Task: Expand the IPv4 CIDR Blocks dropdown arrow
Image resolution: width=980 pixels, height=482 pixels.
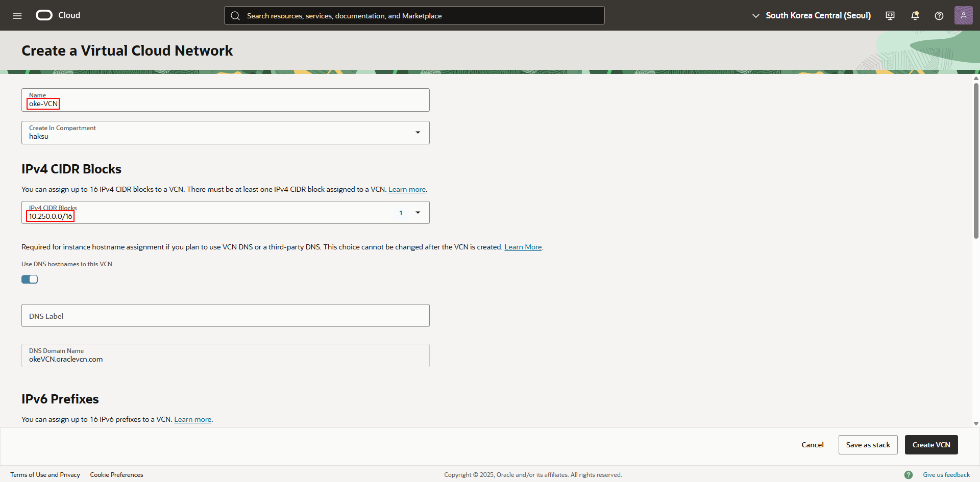Action: pyautogui.click(x=418, y=213)
